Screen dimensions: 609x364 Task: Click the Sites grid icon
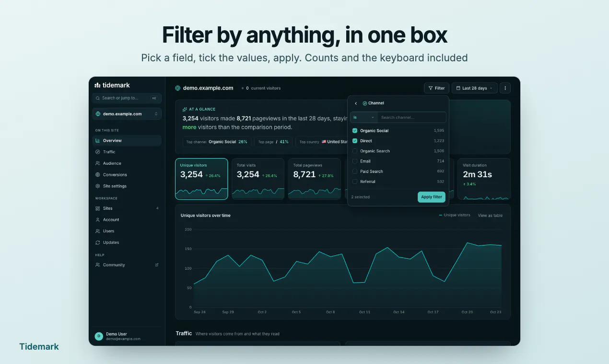tap(98, 208)
